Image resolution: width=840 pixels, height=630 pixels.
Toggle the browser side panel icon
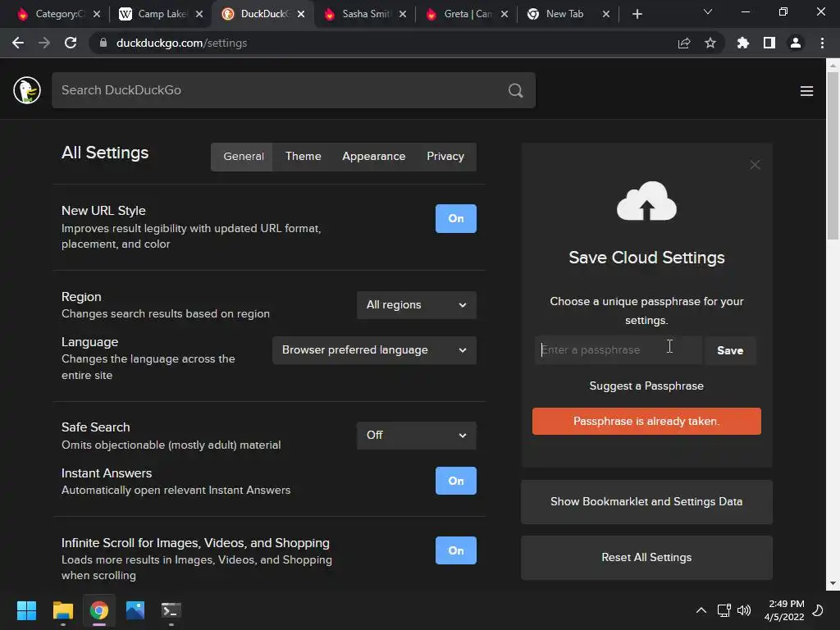769,43
